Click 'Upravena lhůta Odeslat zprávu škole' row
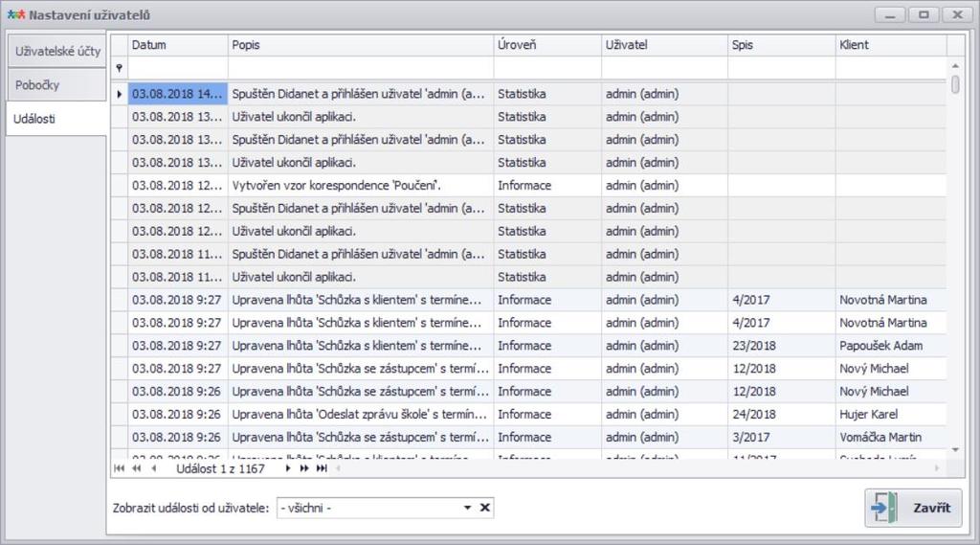This screenshot has width=980, height=545. 528,414
